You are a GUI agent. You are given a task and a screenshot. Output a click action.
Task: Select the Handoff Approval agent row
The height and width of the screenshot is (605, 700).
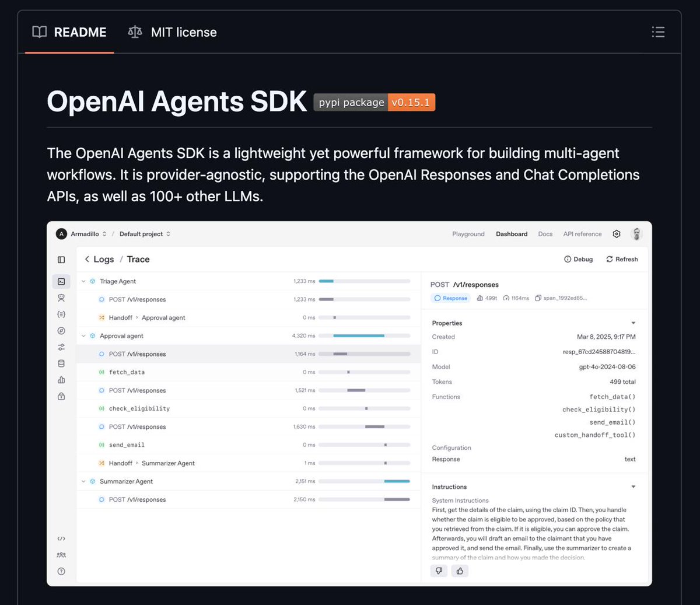pos(249,317)
